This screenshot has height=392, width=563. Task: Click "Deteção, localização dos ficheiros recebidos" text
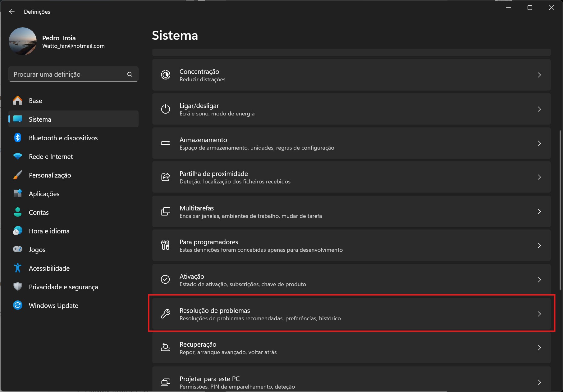(235, 182)
